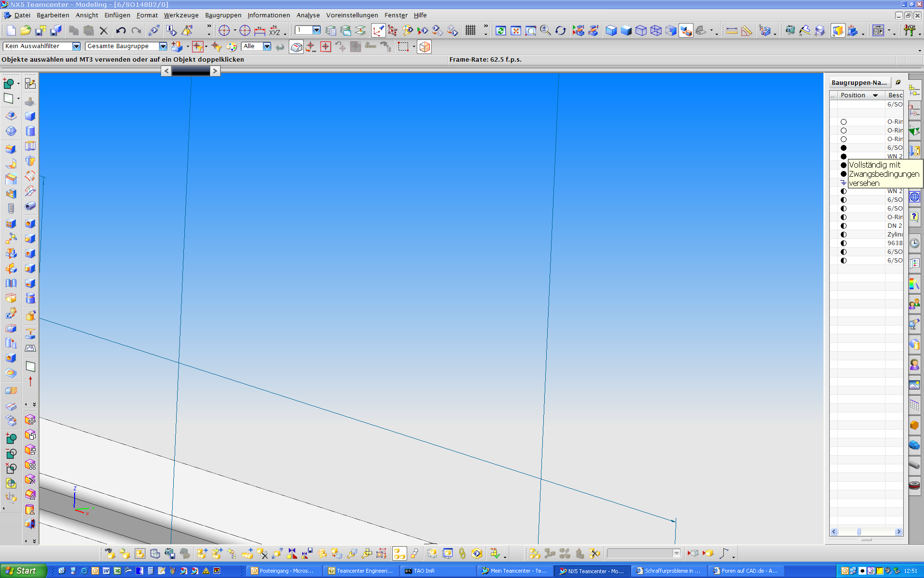Image resolution: width=924 pixels, height=578 pixels.
Task: Click the Windows Start button
Action: [23, 571]
